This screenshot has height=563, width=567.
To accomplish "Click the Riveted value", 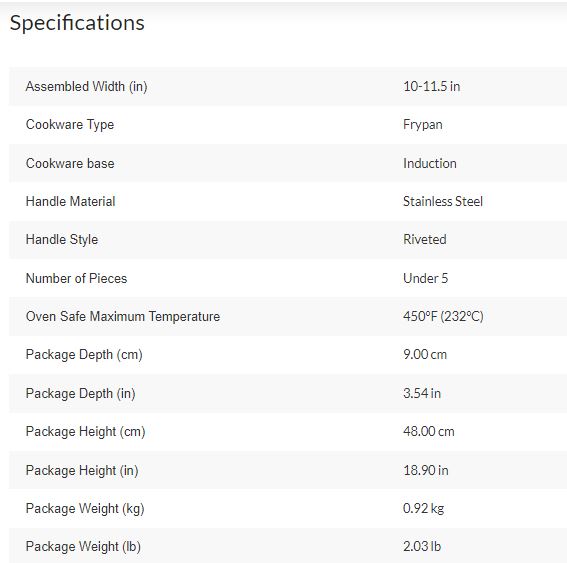I will [425, 239].
